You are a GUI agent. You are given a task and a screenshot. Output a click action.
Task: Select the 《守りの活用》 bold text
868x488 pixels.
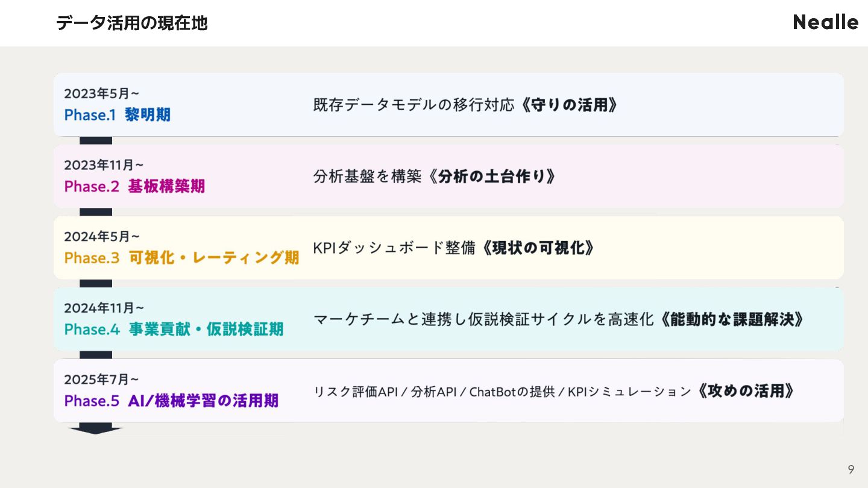[570, 105]
